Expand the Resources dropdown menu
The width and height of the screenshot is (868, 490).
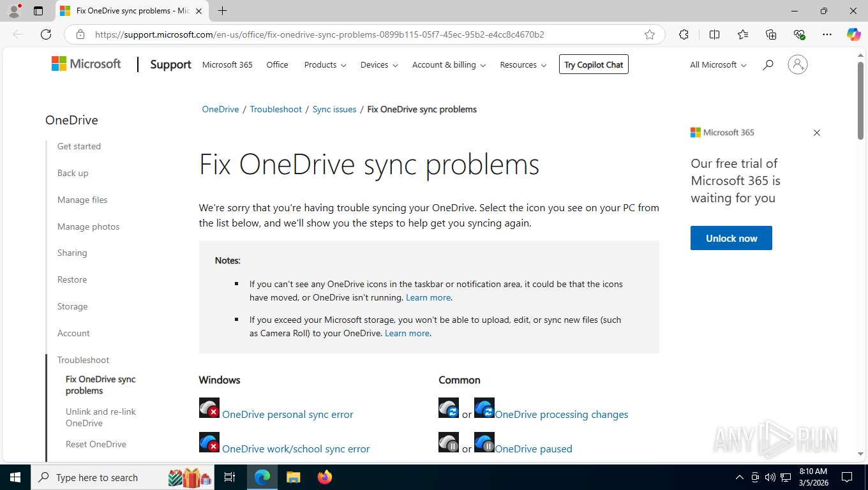tap(523, 64)
